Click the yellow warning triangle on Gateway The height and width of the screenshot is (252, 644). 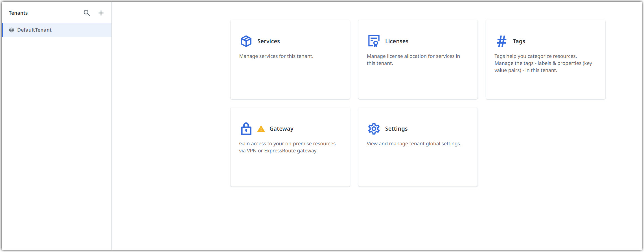[x=261, y=129]
